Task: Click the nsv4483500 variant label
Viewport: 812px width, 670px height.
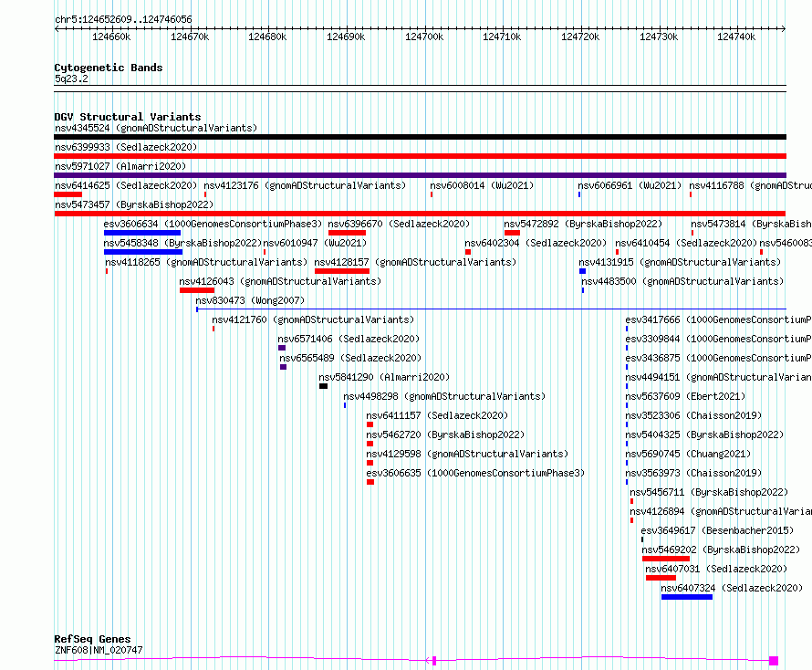Action: coord(682,281)
